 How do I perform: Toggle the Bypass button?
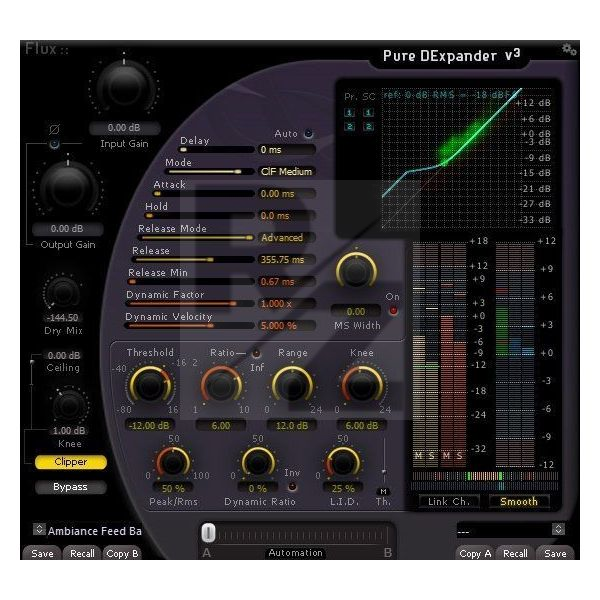click(70, 487)
